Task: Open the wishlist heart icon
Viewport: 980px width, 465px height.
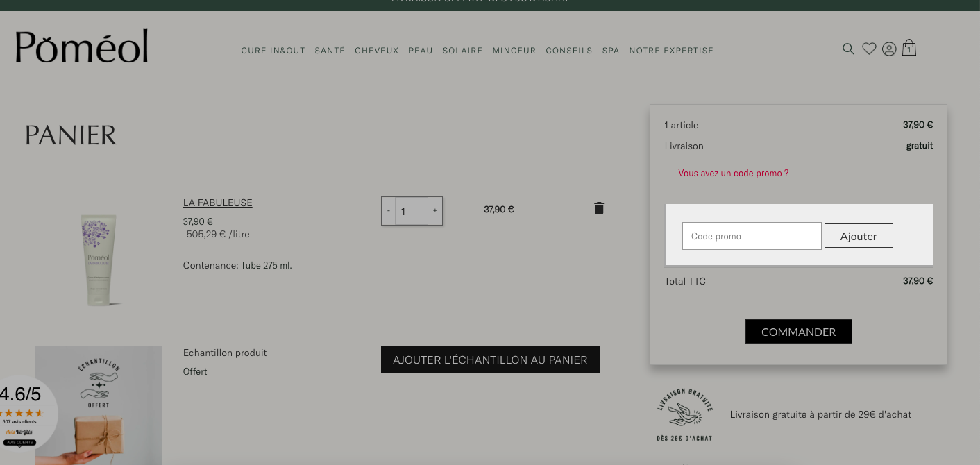Action: [x=869, y=49]
